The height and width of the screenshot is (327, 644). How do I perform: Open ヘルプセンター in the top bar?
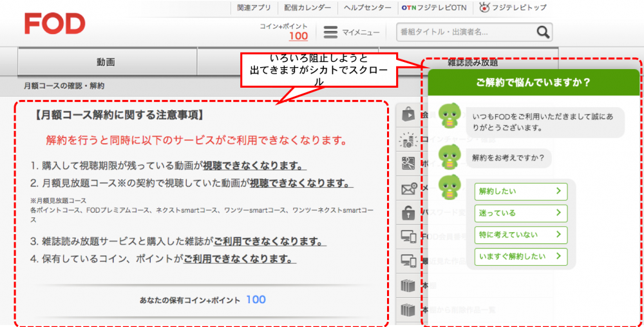(368, 7)
